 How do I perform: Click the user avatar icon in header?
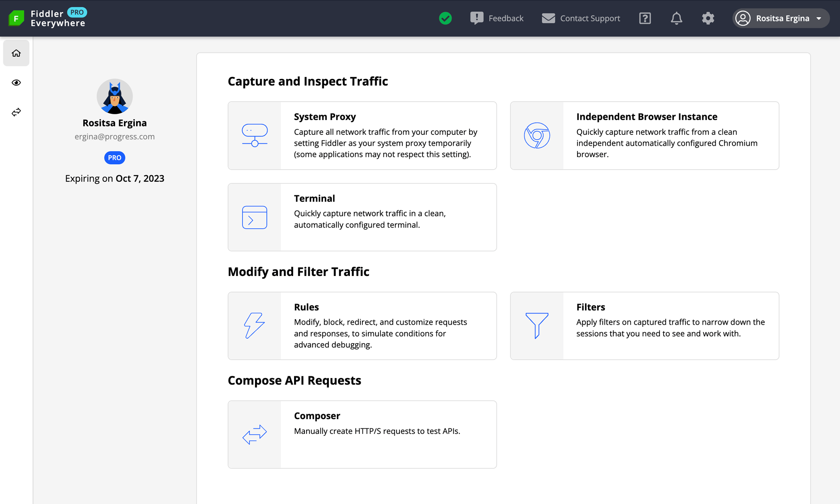(743, 18)
